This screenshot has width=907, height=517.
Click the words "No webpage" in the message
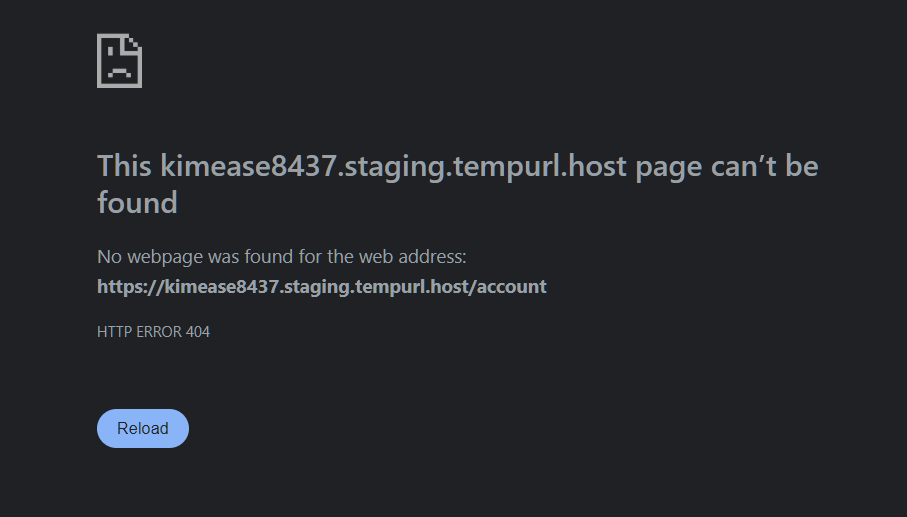[x=150, y=257]
